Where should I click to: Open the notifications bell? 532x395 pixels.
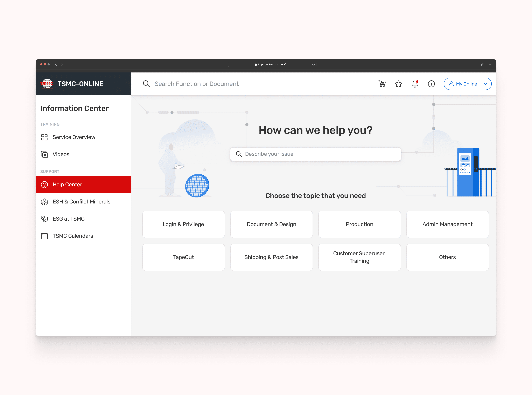tap(415, 84)
